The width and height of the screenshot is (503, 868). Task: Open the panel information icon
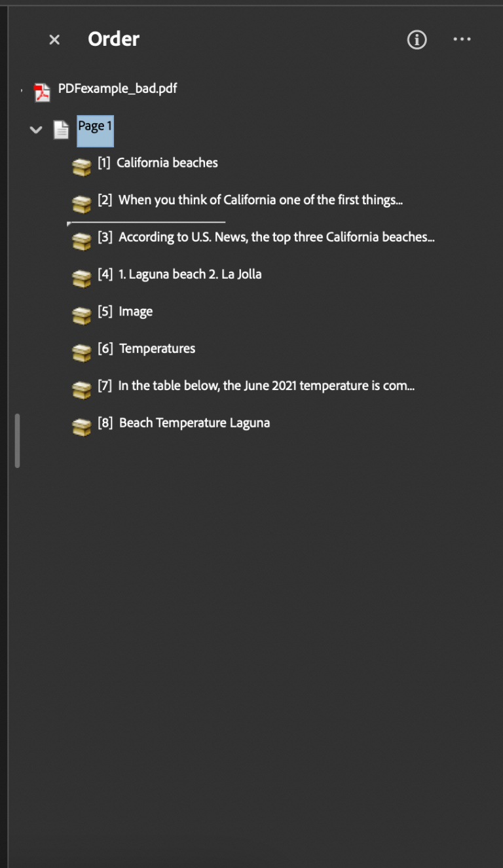coord(416,39)
